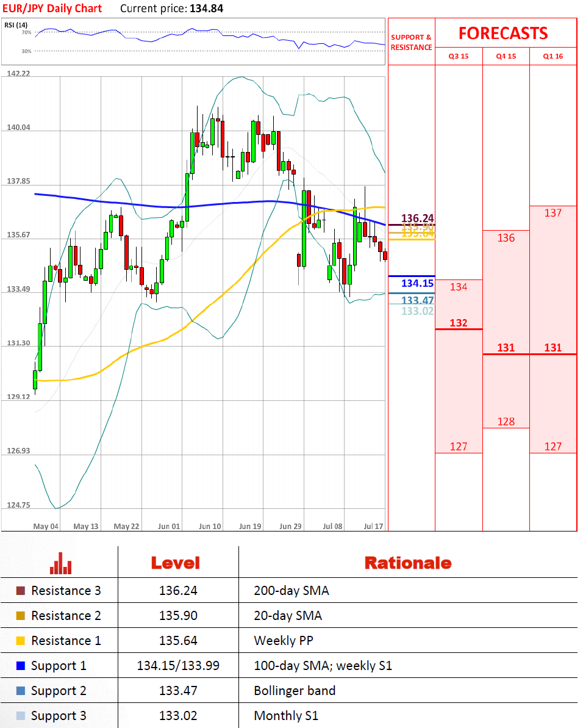Click the Support 1 row label
Screen dimensions: 583x728
59,666
